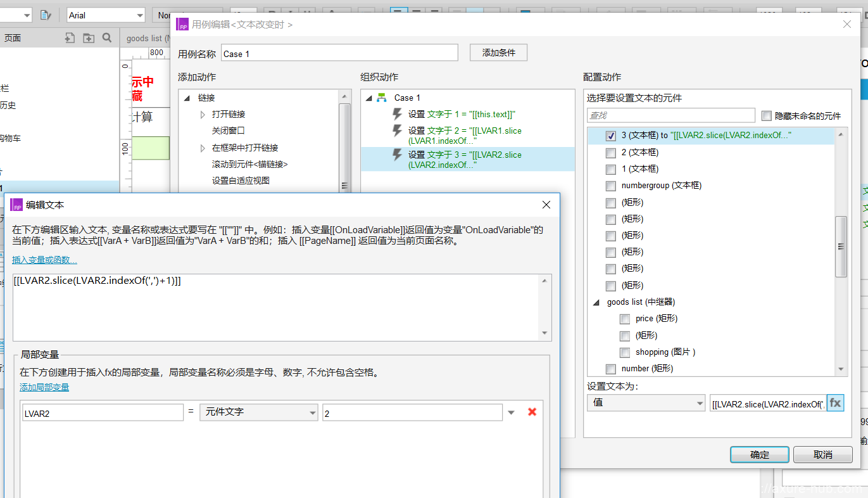The width and height of the screenshot is (868, 498).
Task: Click 确定 in the case editor
Action: click(760, 454)
